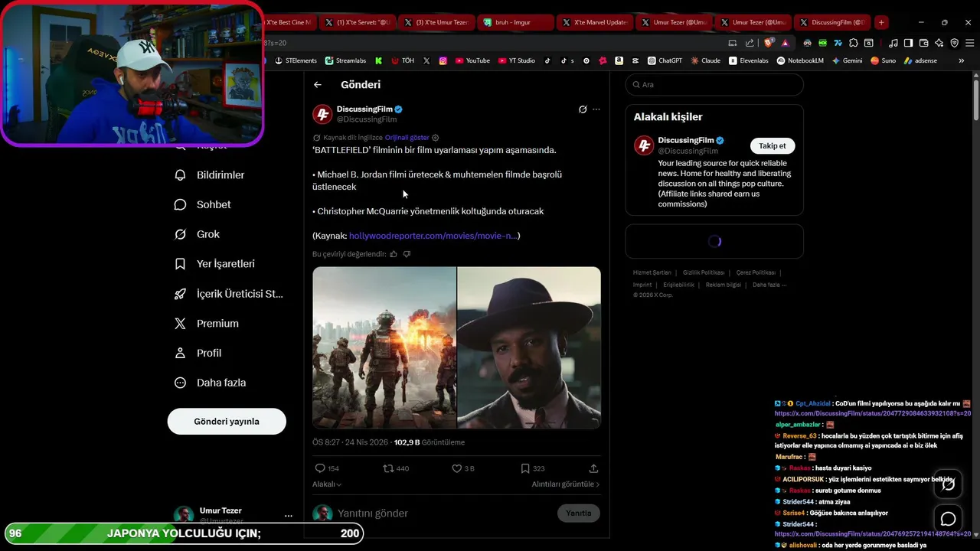Open the Umur Tezer account menu dots

click(x=289, y=516)
